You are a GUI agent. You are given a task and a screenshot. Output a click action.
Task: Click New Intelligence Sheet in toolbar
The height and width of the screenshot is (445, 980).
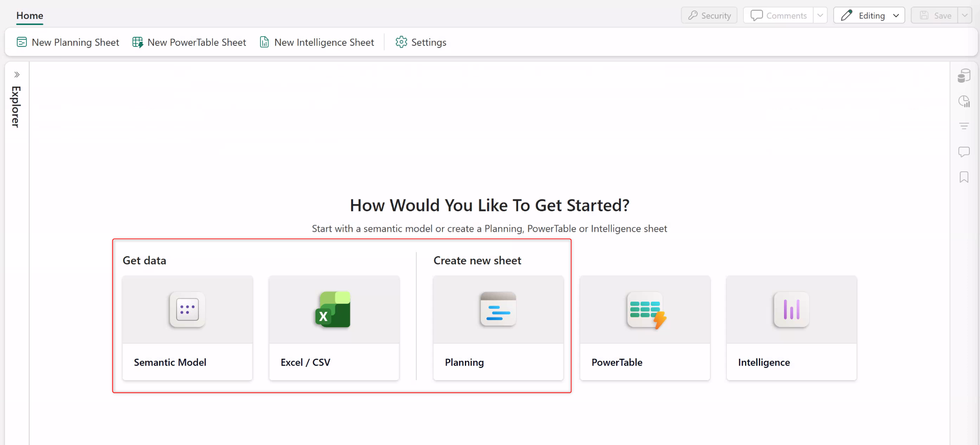[317, 42]
